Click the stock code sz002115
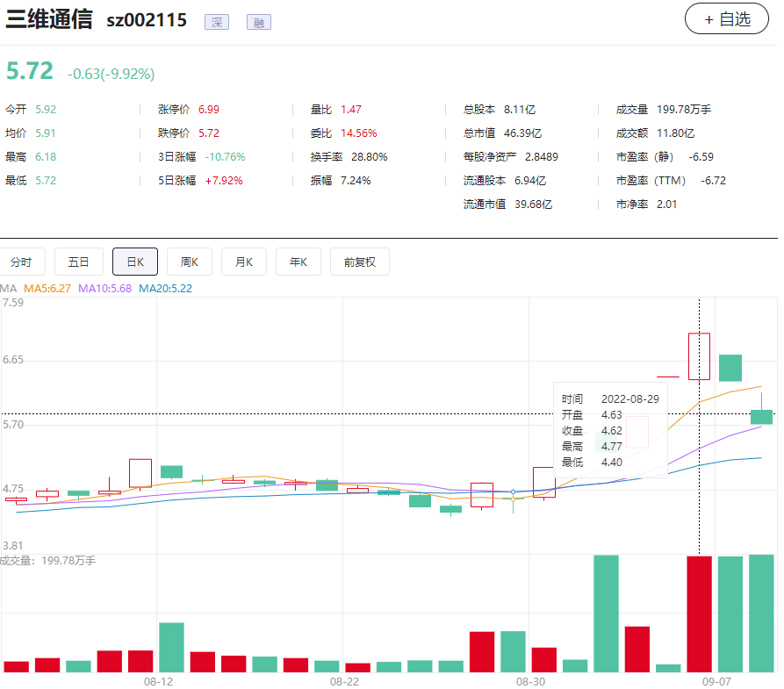 (147, 20)
